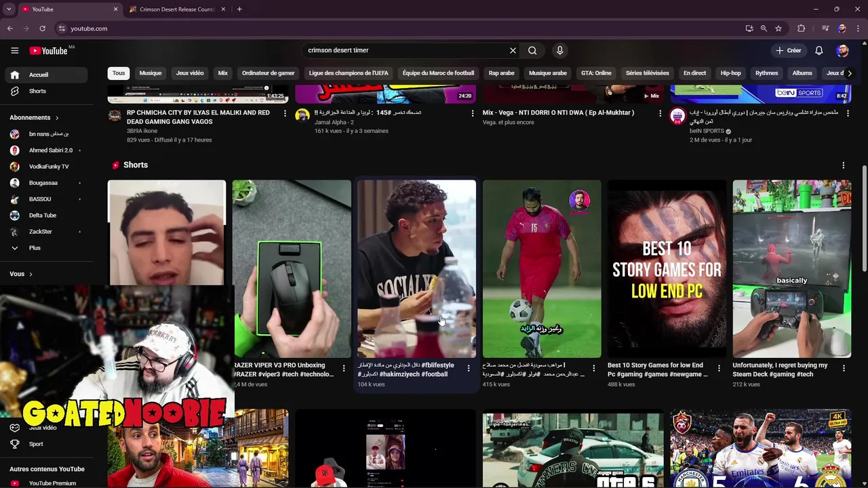Select the GTA: Online chip
The width and height of the screenshot is (868, 488).
click(596, 73)
